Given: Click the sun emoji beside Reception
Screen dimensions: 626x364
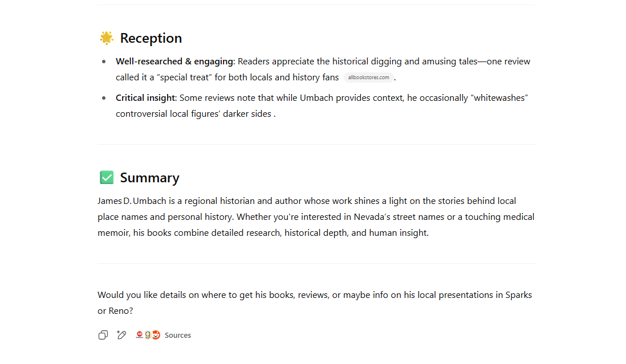Looking at the screenshot, I should coord(107,38).
